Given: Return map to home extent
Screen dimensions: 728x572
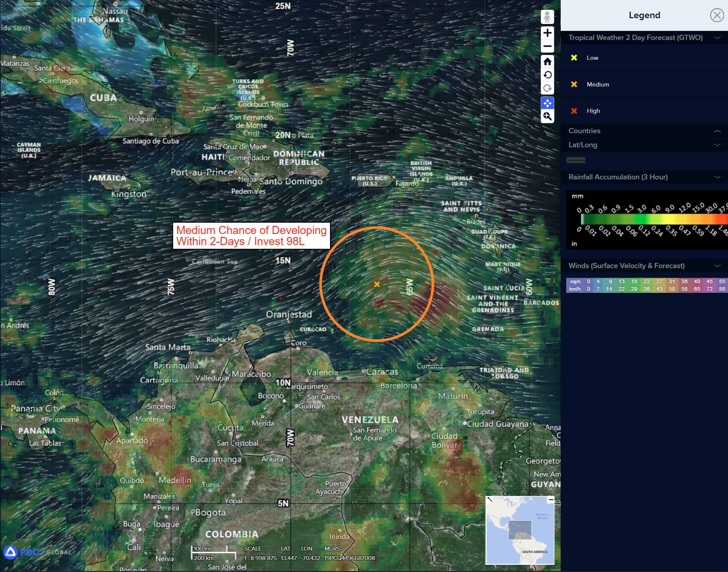Looking at the screenshot, I should pyautogui.click(x=547, y=62).
